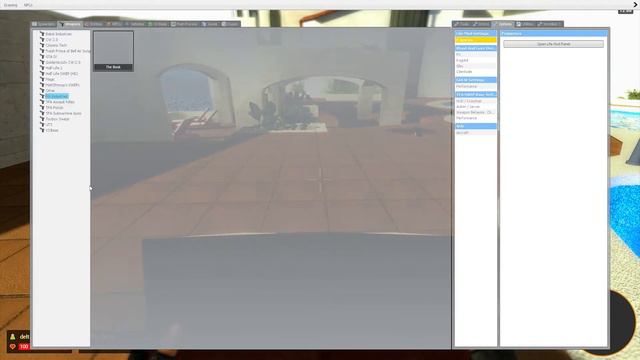Select the weapon thumbnail in the spawn grid
The width and height of the screenshot is (640, 360).
[x=113, y=51]
